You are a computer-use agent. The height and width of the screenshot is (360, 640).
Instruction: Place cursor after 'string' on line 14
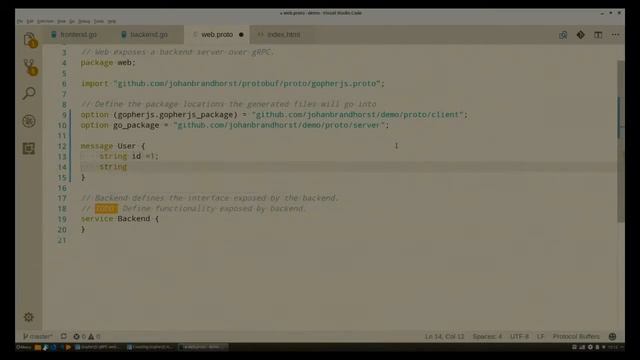(127, 167)
